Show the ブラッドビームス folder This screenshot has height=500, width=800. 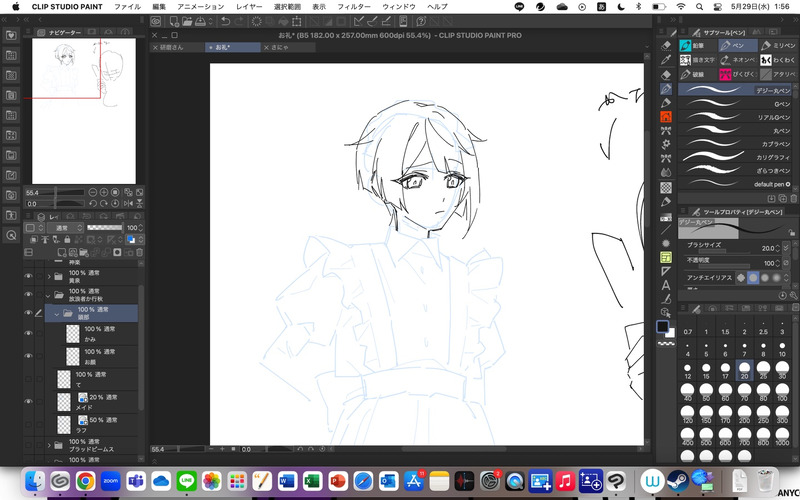point(28,445)
